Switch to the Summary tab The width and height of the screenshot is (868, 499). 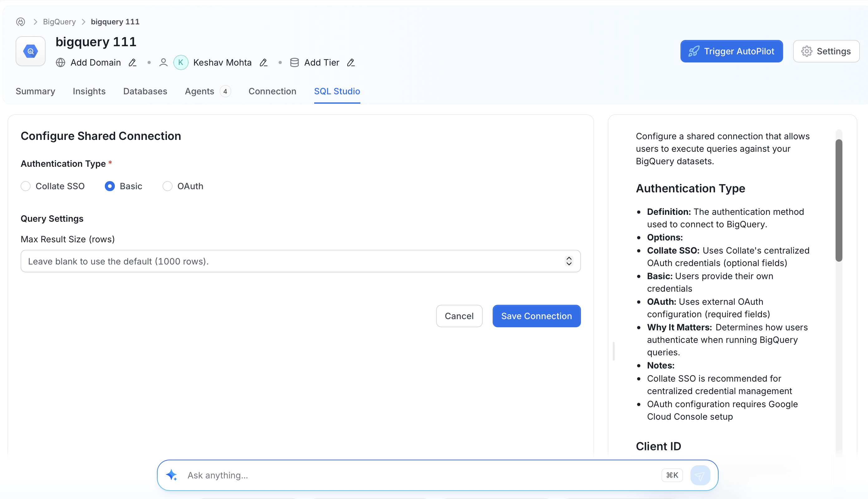(35, 91)
